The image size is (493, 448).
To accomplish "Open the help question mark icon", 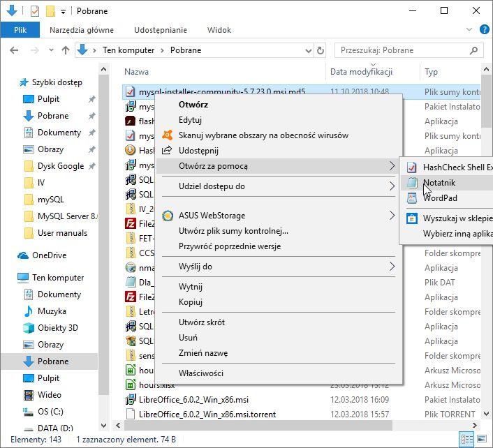I will point(484,30).
